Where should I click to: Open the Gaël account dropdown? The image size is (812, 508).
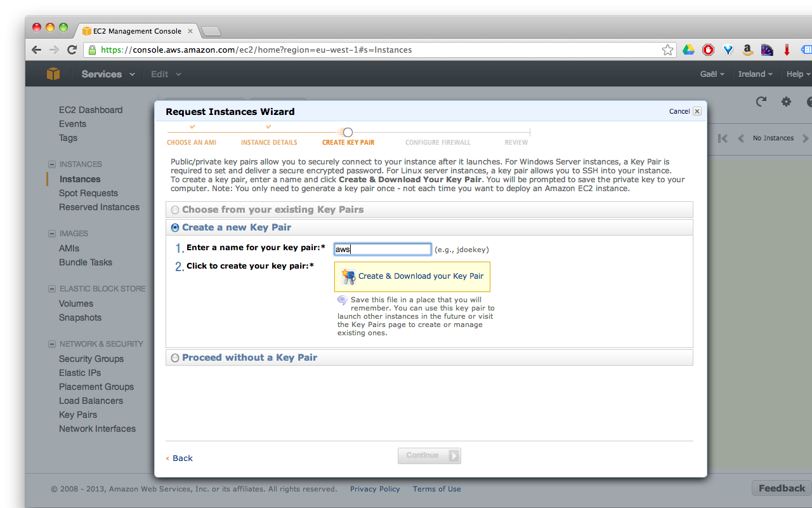712,74
